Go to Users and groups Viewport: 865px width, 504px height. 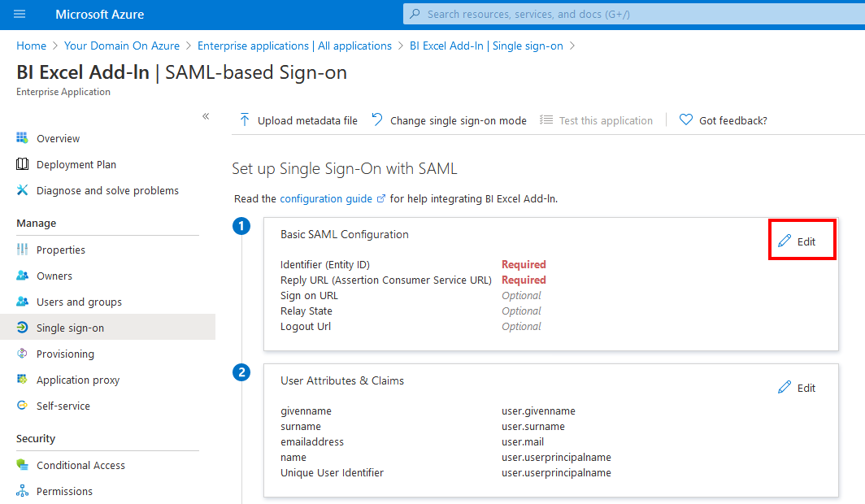[x=79, y=302]
